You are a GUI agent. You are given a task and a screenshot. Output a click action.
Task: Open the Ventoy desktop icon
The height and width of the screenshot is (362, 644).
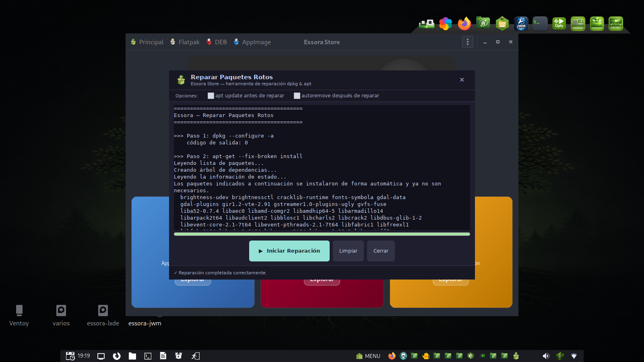click(19, 311)
